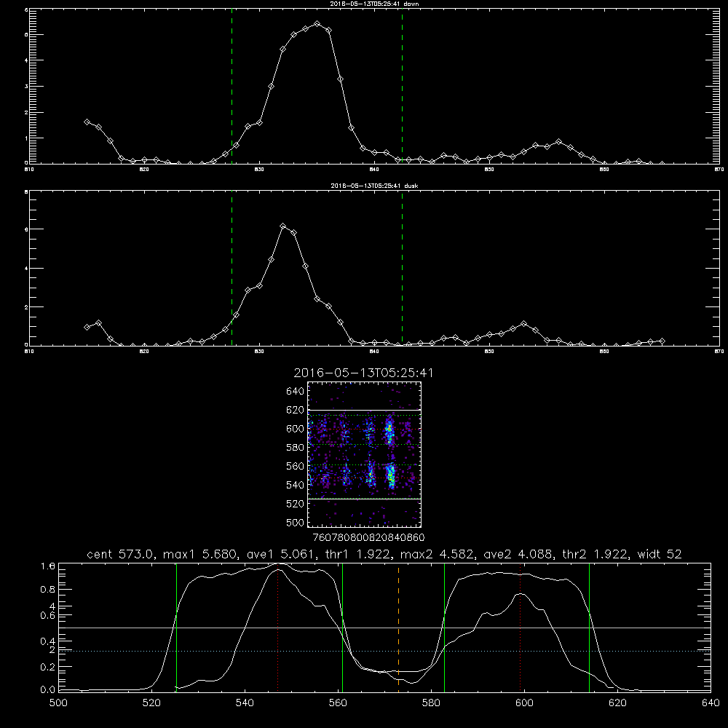Select the peak diamond marker of the dawn curve
Image resolution: width=728 pixels, height=728 pixels.
[x=317, y=23]
